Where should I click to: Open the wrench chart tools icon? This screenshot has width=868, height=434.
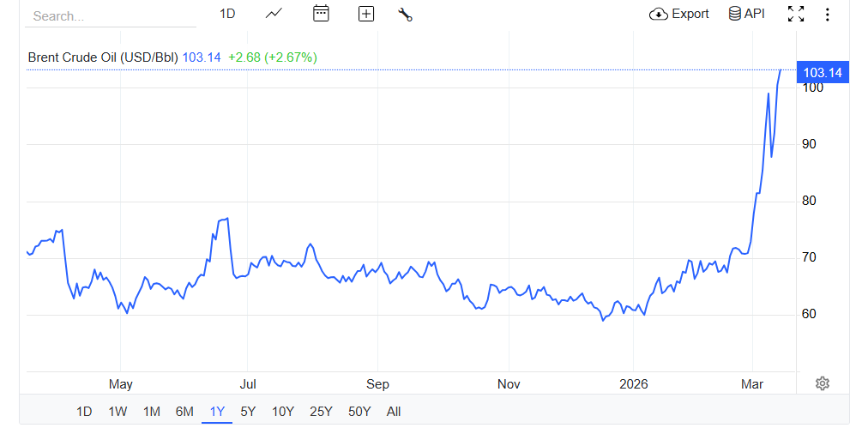tap(406, 14)
